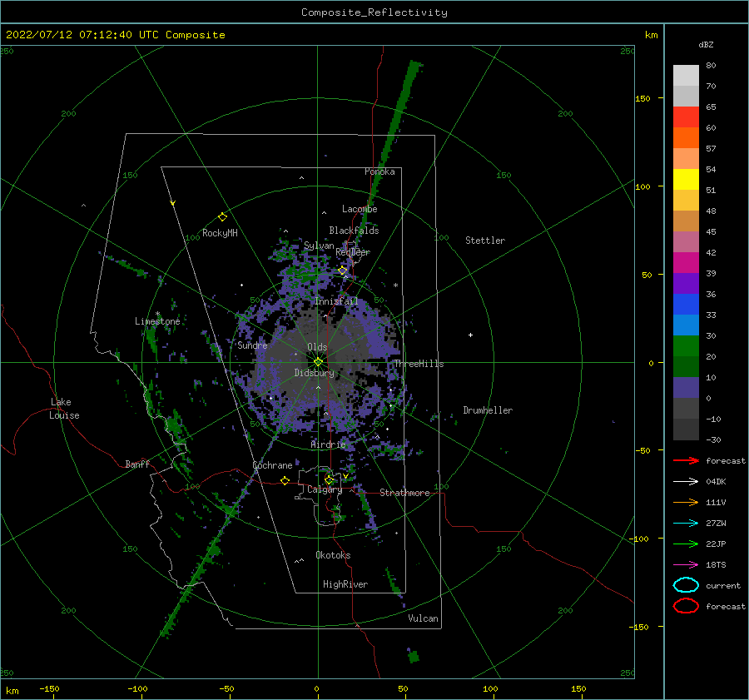
Task: Click the dBZ legend heading
Action: pyautogui.click(x=706, y=44)
